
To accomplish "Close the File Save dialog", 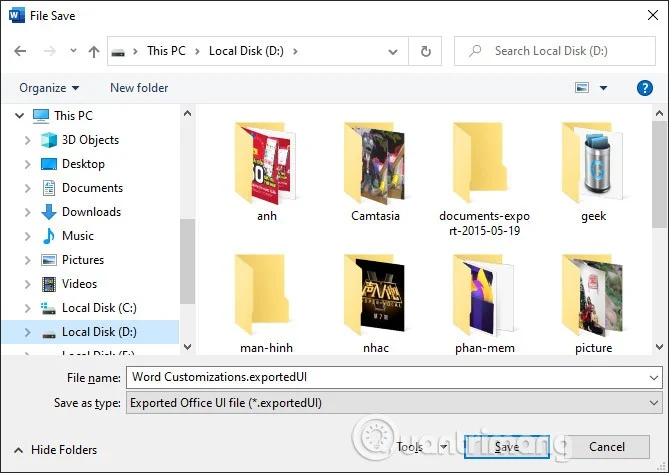I will pos(653,15).
